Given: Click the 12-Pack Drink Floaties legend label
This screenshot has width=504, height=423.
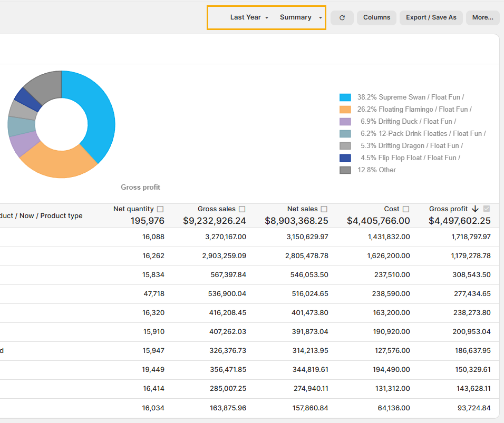Looking at the screenshot, I should [423, 134].
